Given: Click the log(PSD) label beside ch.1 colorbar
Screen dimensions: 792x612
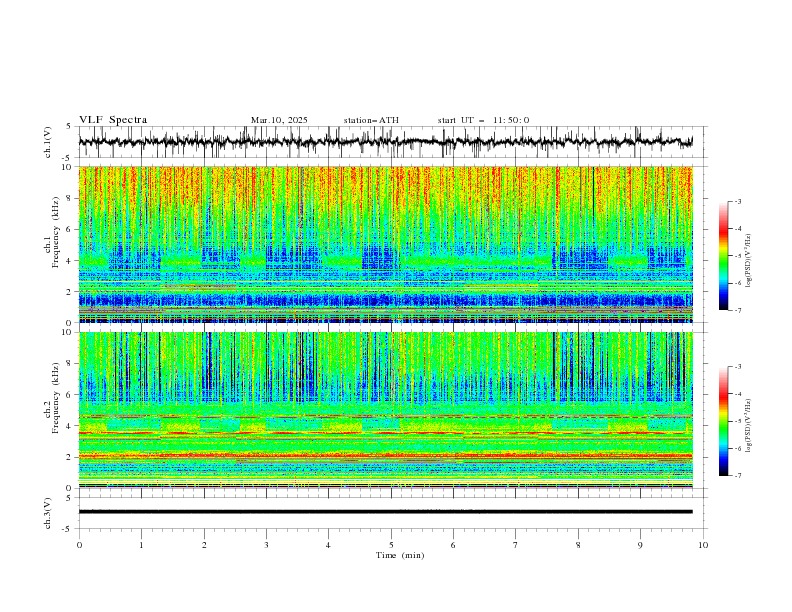Looking at the screenshot, I should [x=749, y=261].
